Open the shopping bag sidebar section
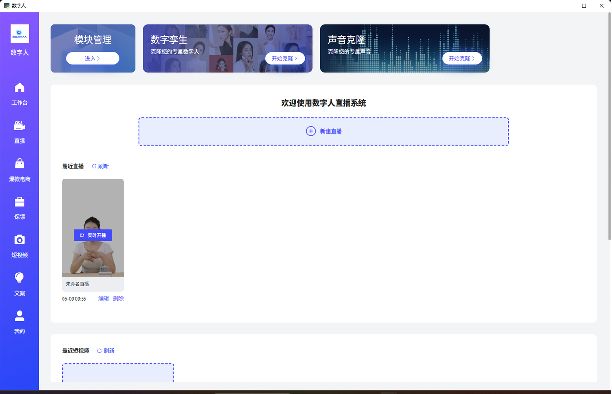The image size is (612, 394). [x=20, y=170]
